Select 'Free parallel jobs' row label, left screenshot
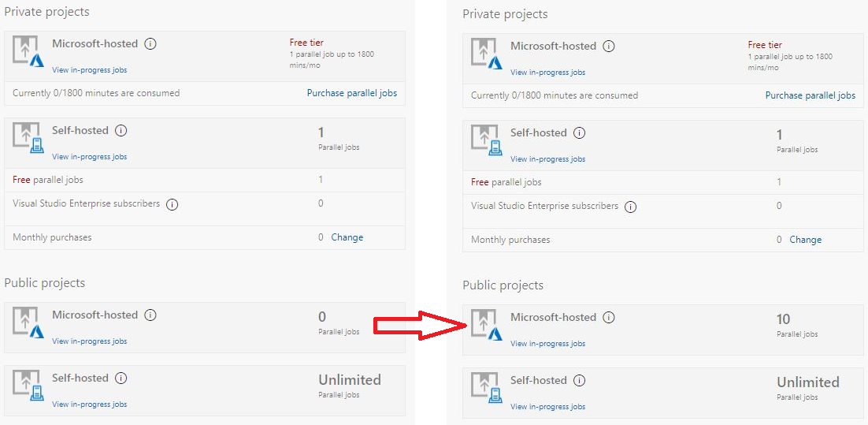 (x=48, y=180)
